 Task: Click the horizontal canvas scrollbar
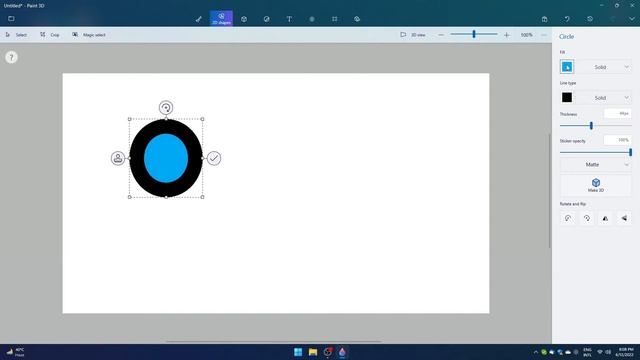[x=273, y=342]
